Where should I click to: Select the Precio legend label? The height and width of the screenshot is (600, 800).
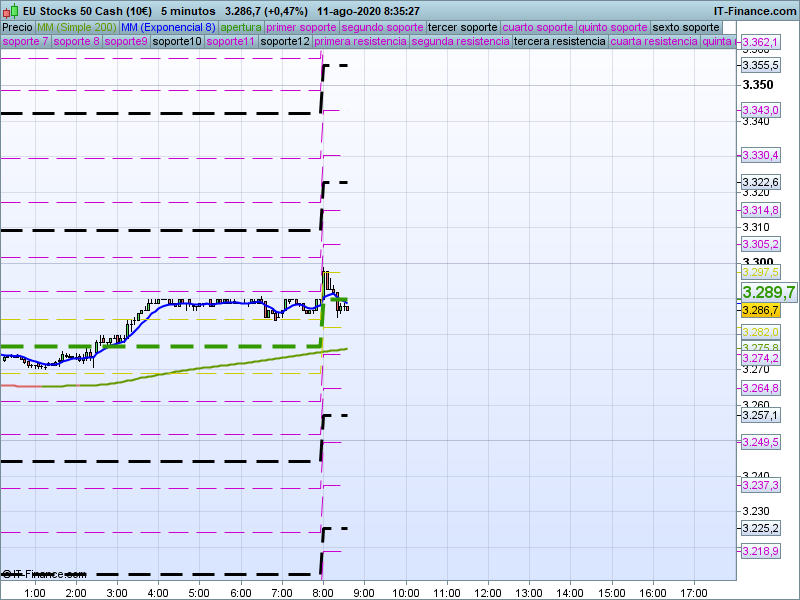coord(17,27)
